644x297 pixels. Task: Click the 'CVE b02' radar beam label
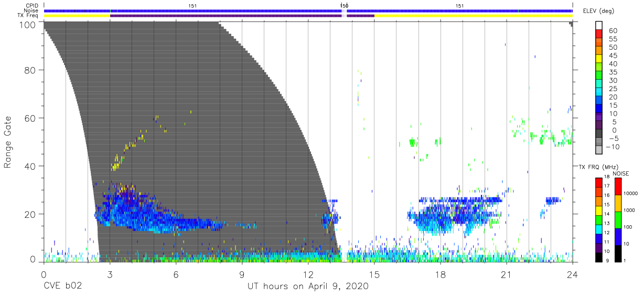pyautogui.click(x=62, y=287)
